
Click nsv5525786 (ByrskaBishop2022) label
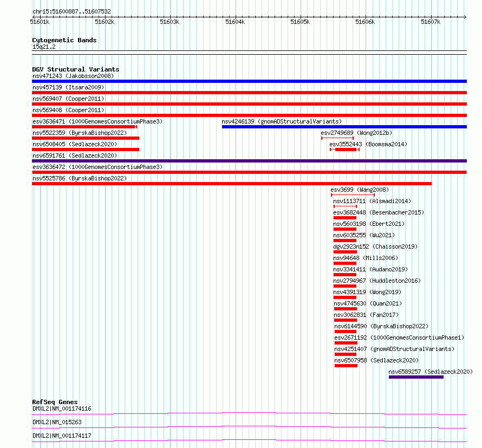coord(80,178)
